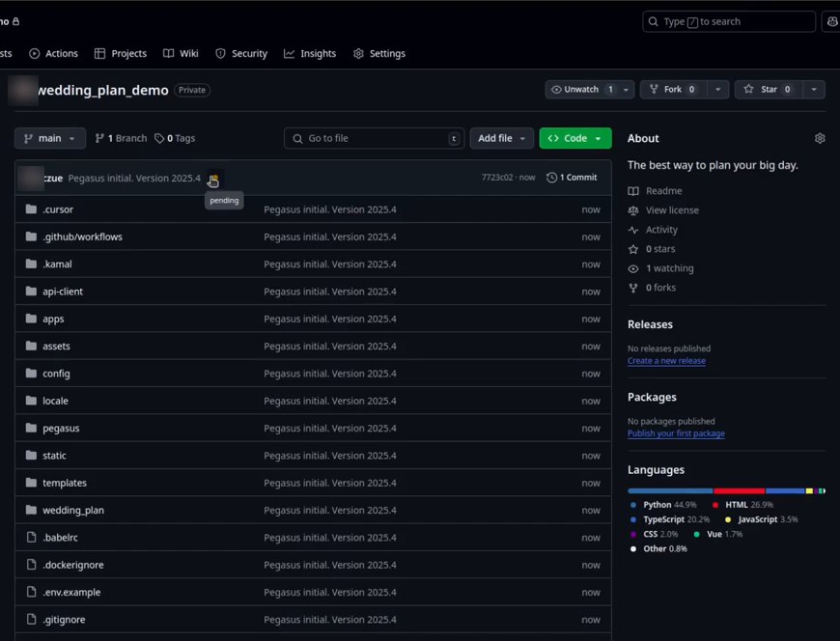840x641 pixels.
Task: Open the .env.example file
Action: pos(71,592)
